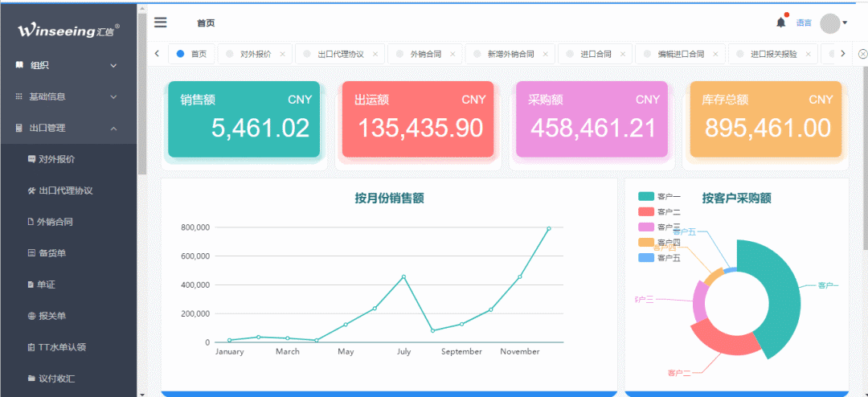
Task: Open 备货单 in the sidebar menu
Action: [52, 253]
